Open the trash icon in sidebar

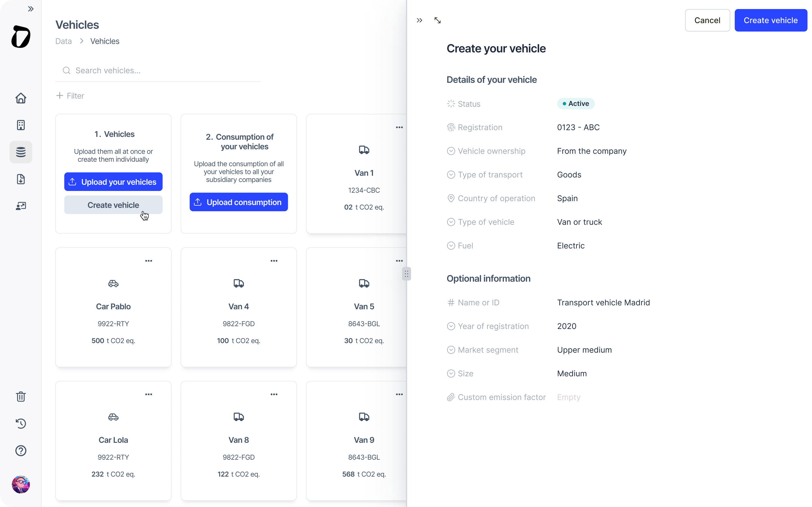click(21, 396)
